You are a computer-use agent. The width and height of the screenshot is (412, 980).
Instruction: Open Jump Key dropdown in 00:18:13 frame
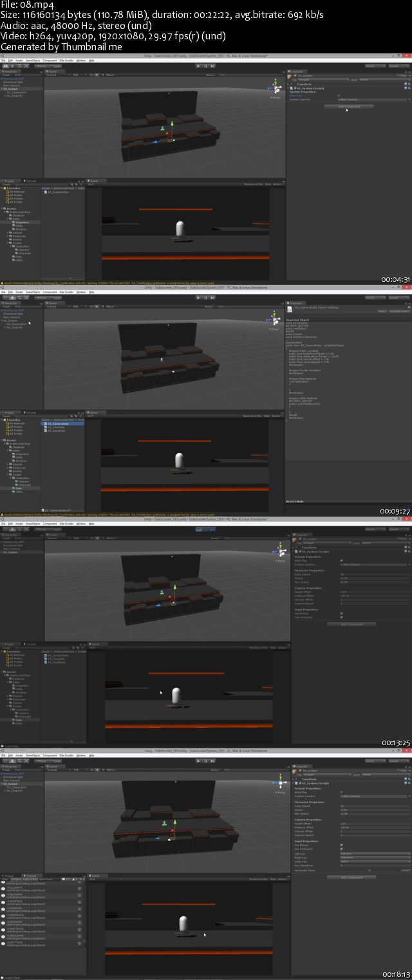click(x=375, y=861)
